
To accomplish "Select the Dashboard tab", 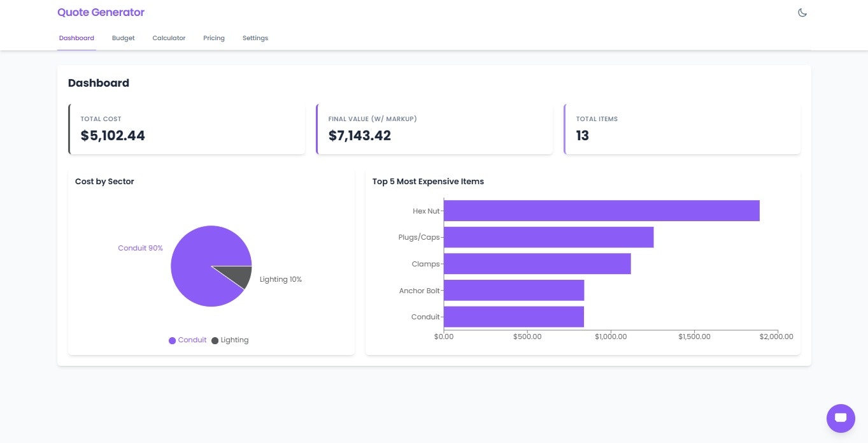I will tap(76, 38).
